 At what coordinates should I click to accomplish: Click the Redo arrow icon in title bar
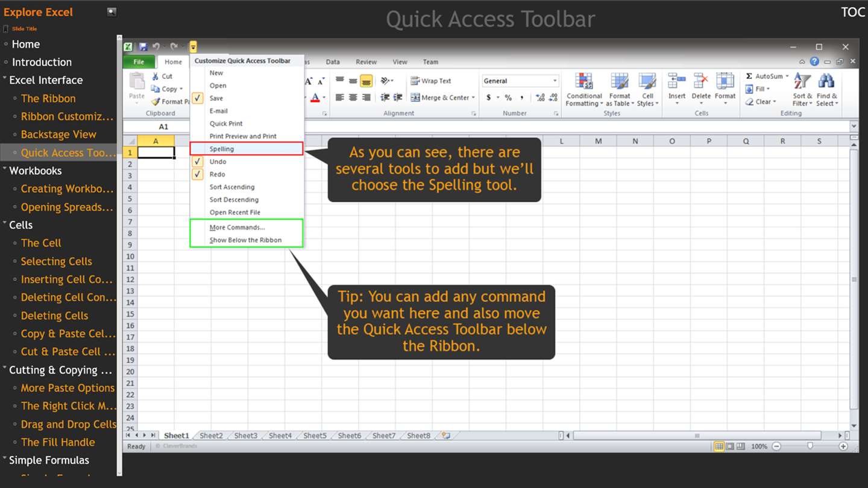point(174,46)
